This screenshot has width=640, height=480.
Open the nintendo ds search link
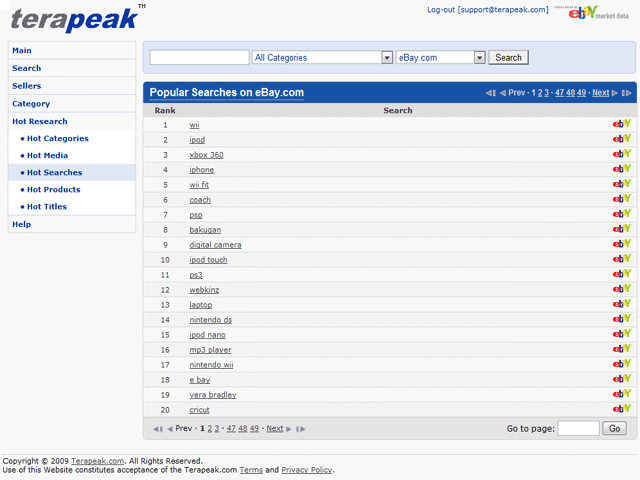(211, 320)
